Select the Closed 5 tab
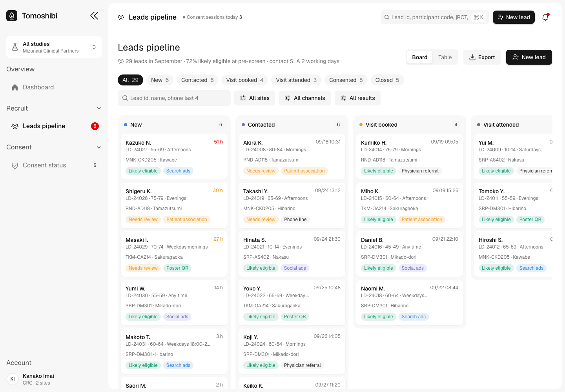Screen dimensions: 565x392 point(387,80)
